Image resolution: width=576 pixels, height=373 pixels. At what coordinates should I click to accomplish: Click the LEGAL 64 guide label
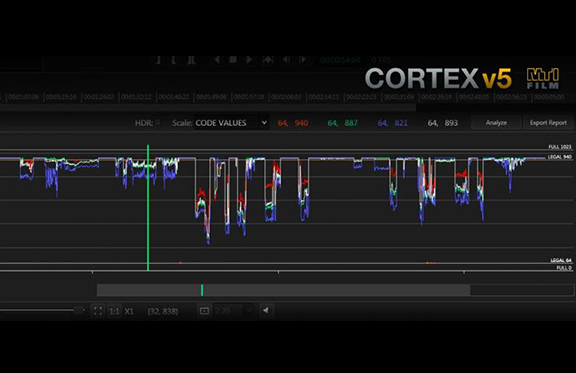(x=561, y=260)
